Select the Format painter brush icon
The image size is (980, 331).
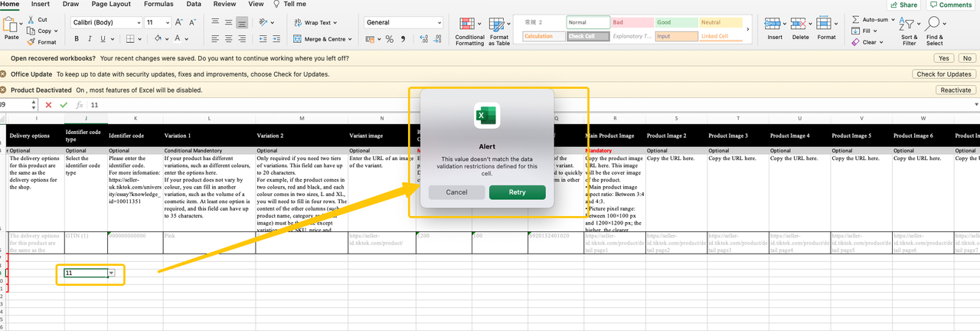coord(31,42)
